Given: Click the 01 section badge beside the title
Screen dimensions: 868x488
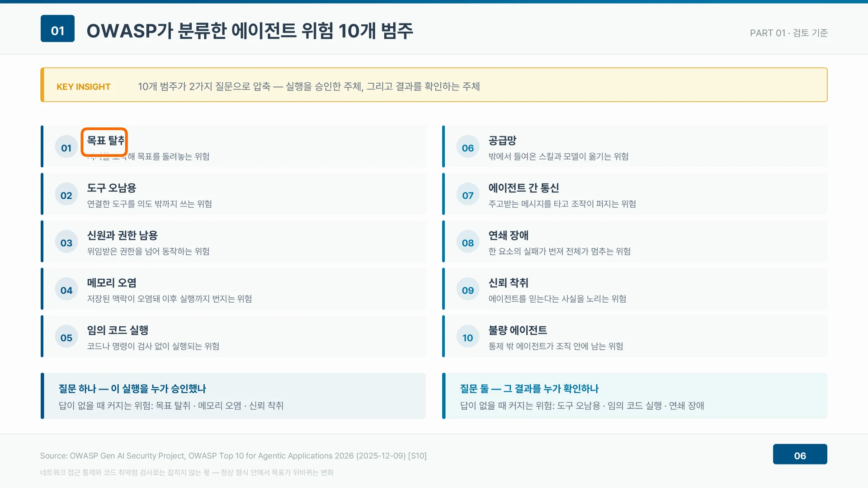Looking at the screenshot, I should tap(57, 28).
